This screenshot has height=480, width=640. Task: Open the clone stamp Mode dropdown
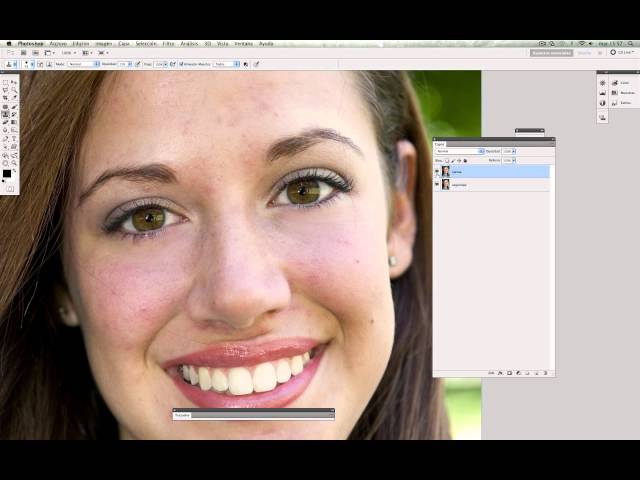(83, 64)
